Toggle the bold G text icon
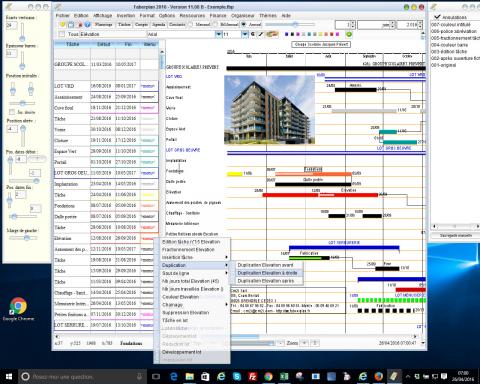 pyautogui.click(x=253, y=34)
